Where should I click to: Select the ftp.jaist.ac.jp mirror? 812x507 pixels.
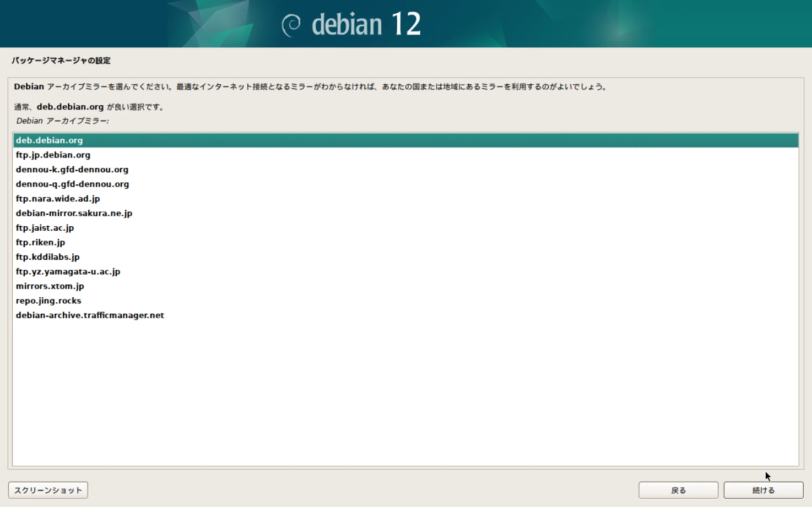pyautogui.click(x=405, y=228)
